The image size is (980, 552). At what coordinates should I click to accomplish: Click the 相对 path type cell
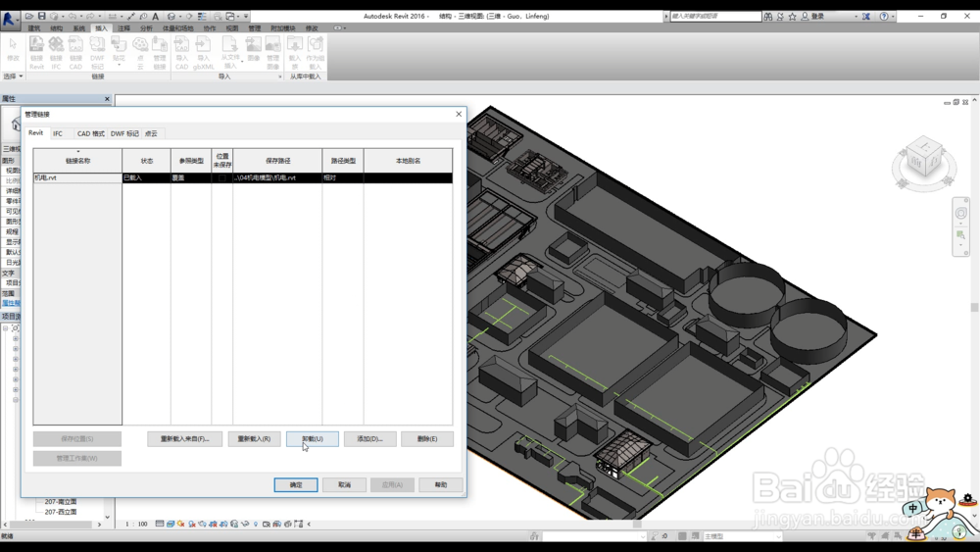coord(342,178)
